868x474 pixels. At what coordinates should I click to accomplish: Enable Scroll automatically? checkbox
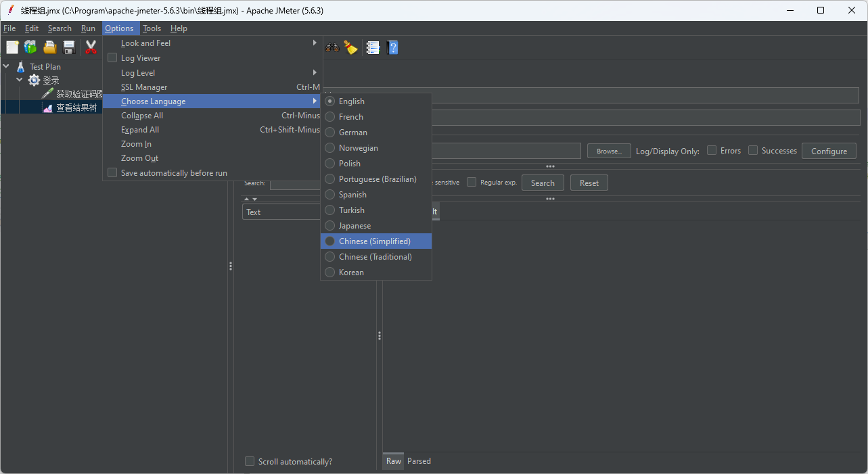[250, 461]
